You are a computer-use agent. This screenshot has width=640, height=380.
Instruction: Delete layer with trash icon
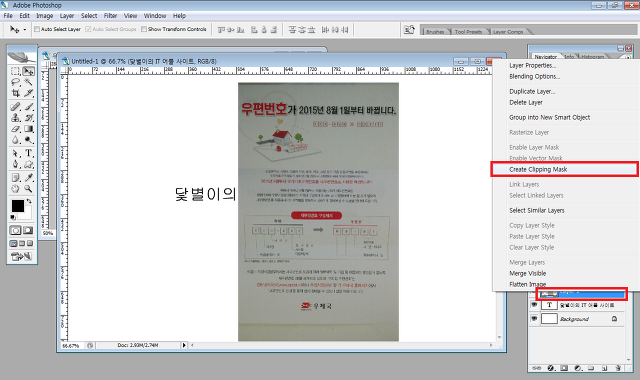[x=618, y=368]
